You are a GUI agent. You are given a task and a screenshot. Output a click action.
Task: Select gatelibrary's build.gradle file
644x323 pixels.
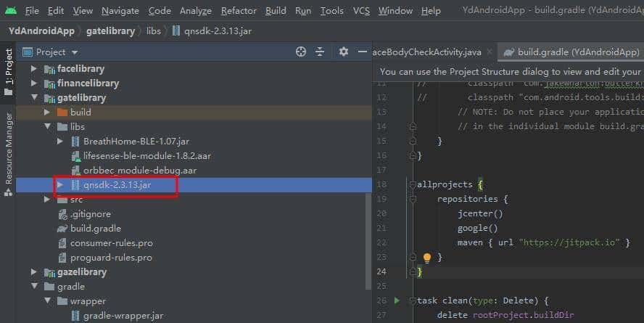[x=96, y=229]
